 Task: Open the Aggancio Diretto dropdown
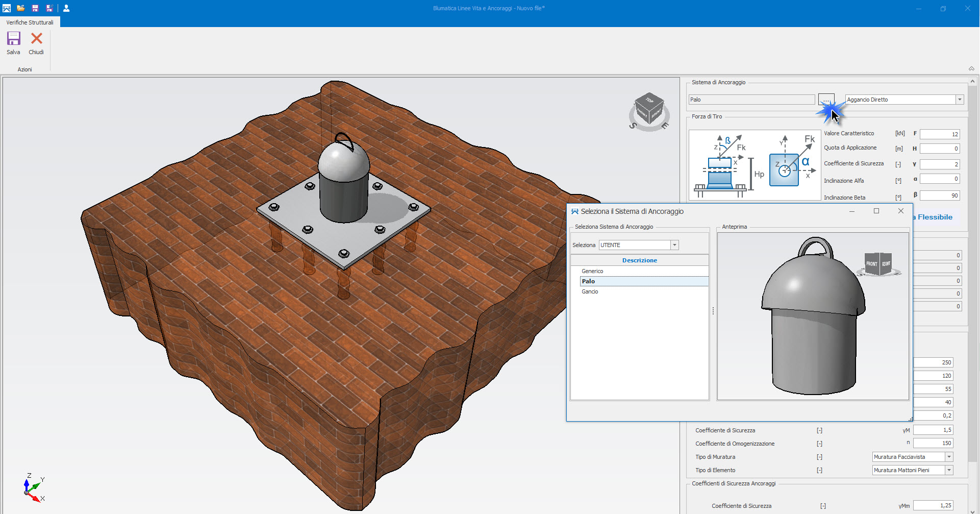(960, 100)
